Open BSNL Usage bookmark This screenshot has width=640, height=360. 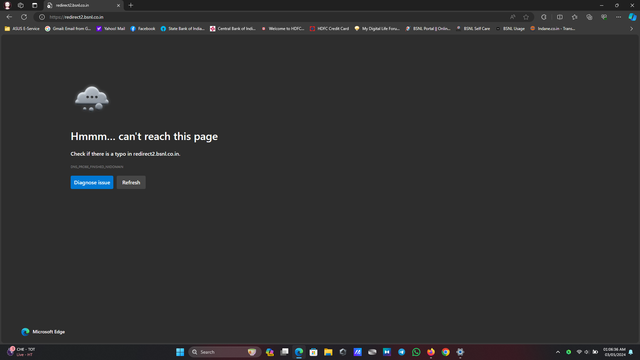(x=510, y=29)
